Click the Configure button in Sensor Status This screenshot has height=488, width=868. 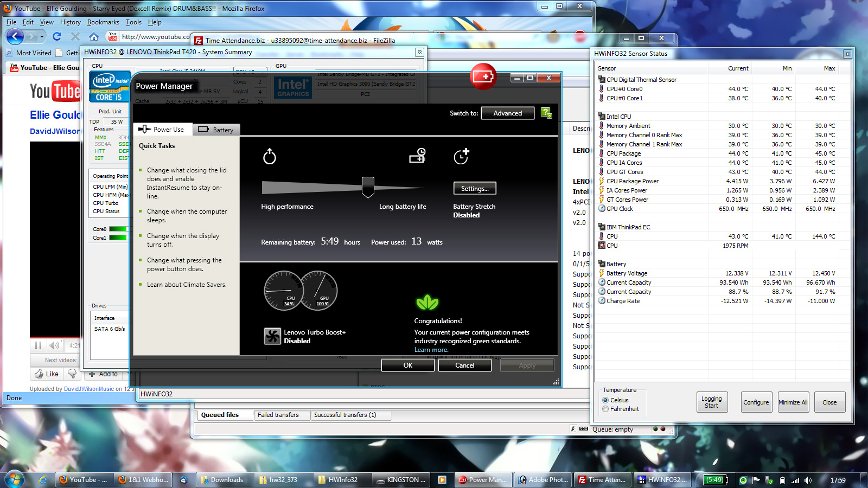click(756, 402)
